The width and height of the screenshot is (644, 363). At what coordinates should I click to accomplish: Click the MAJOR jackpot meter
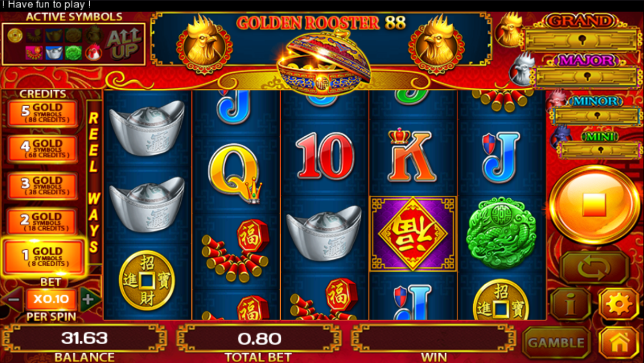point(587,77)
